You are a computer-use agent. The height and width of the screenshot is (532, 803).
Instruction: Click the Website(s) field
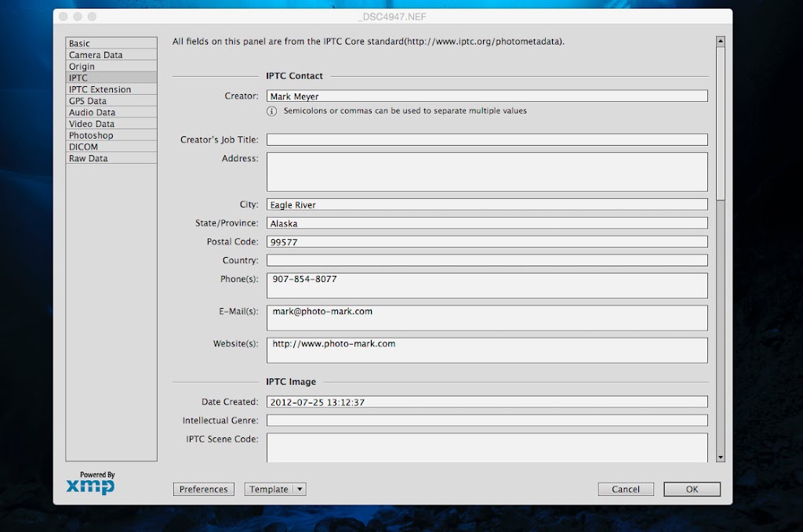tap(487, 350)
